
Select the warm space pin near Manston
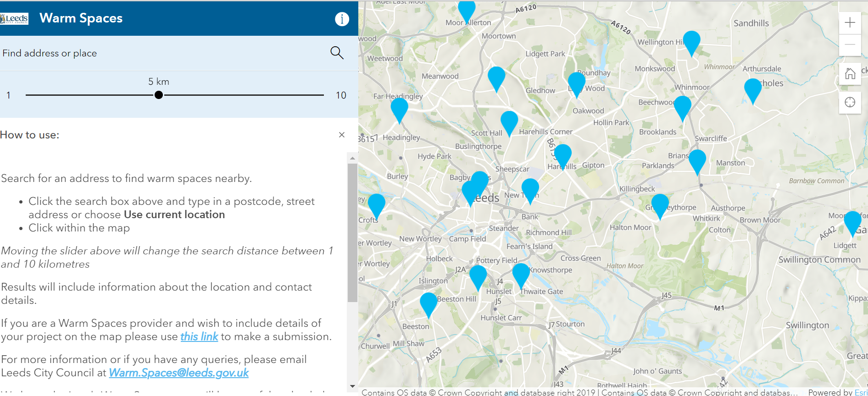[697, 160]
